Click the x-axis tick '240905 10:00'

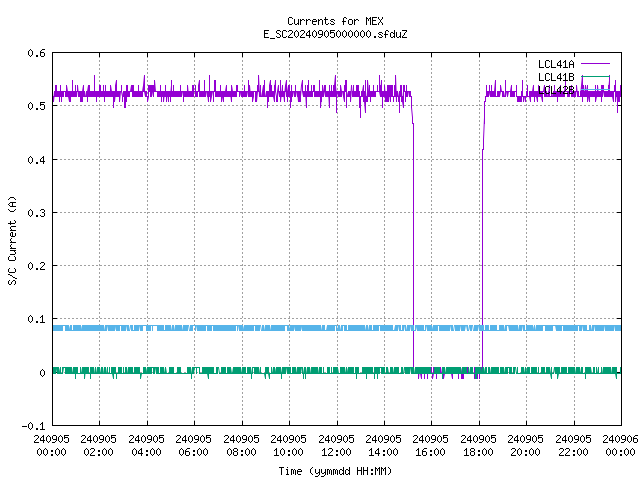pos(288,446)
